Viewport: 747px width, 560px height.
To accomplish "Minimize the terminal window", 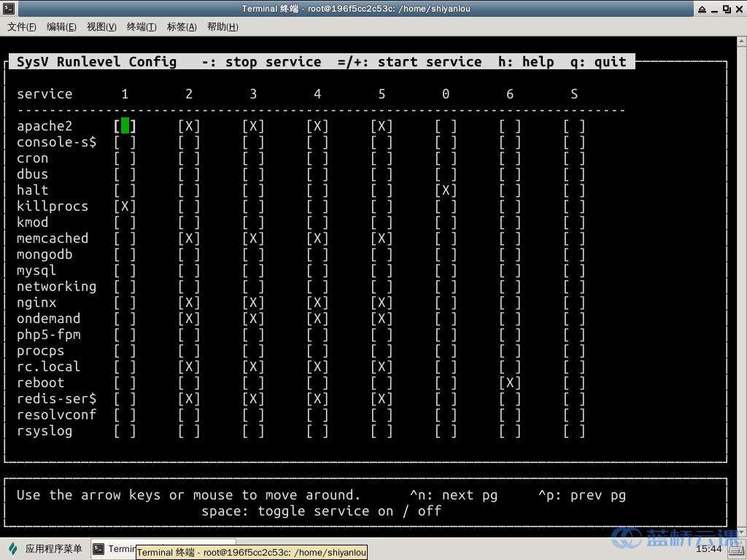I will (713, 9).
